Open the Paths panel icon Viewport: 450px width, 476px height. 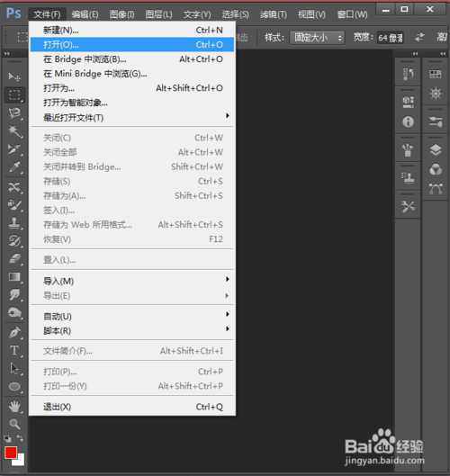click(436, 189)
